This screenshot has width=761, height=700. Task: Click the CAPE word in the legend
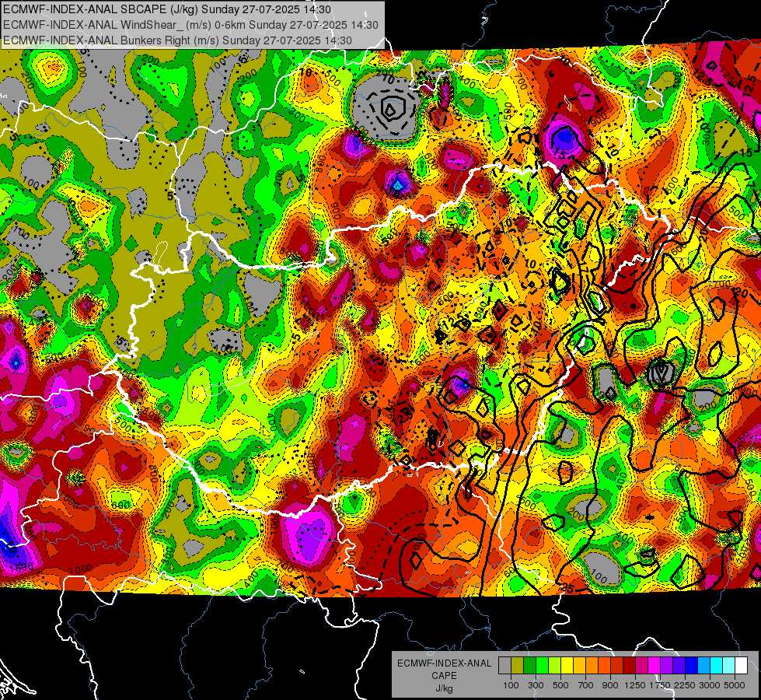444,675
